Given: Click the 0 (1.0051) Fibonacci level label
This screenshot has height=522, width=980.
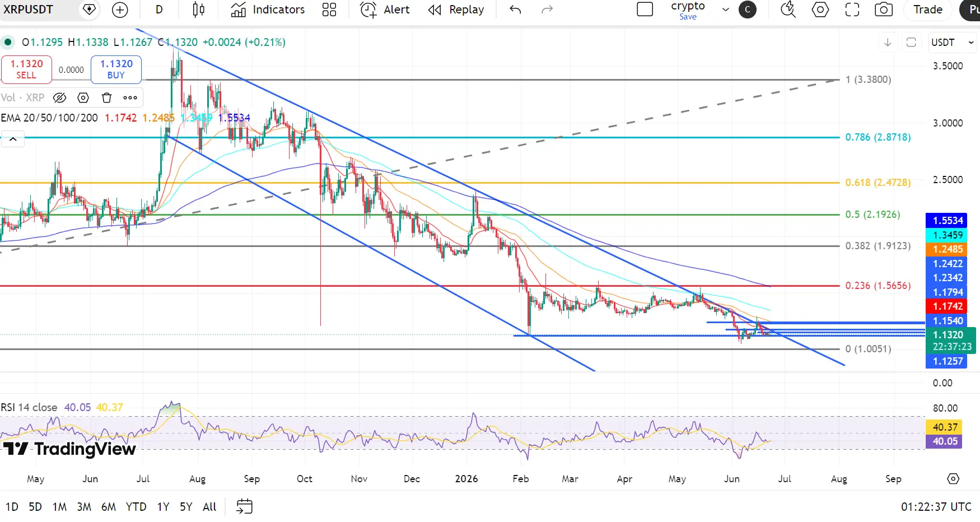Looking at the screenshot, I should [868, 349].
